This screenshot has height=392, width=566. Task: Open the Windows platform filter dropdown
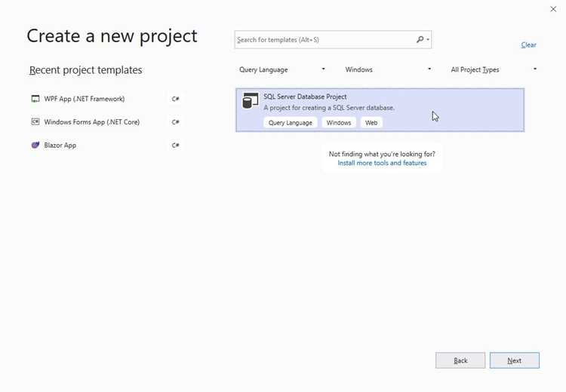(388, 69)
